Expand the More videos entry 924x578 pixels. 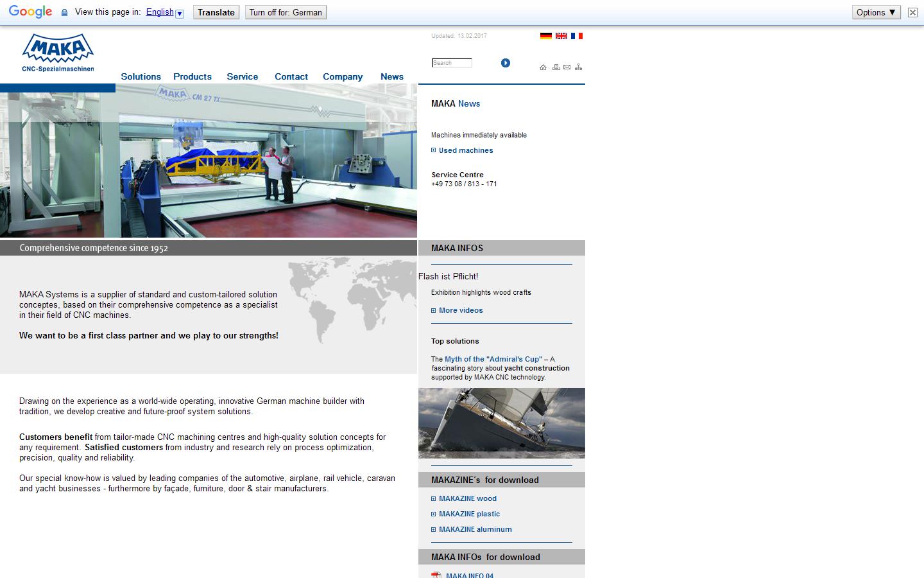pos(461,310)
